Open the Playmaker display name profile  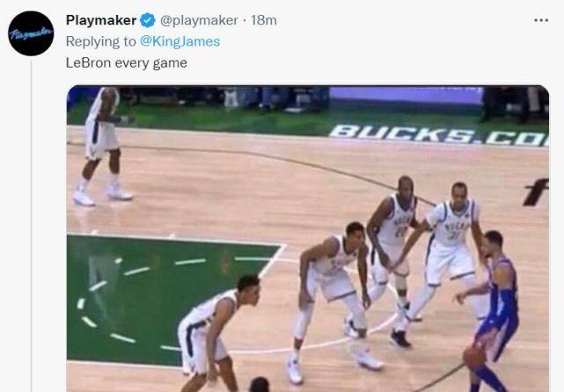tap(101, 20)
